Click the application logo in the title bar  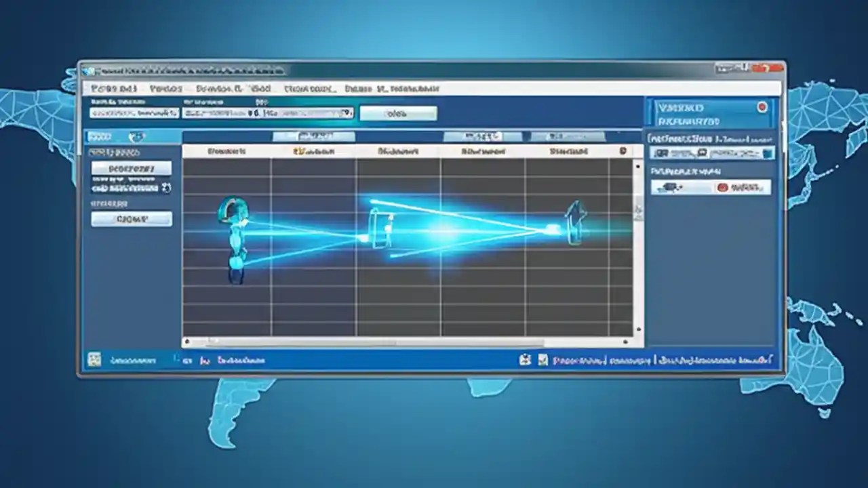(88, 69)
